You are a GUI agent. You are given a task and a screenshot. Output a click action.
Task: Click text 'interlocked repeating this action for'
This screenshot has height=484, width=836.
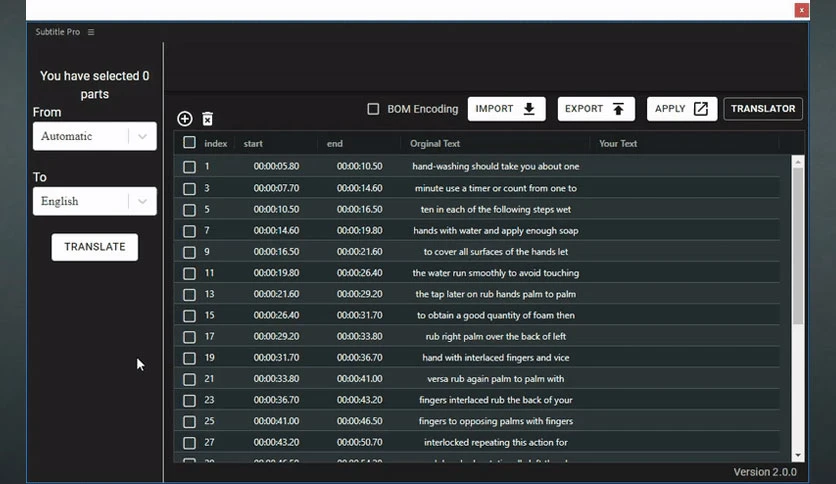click(495, 442)
